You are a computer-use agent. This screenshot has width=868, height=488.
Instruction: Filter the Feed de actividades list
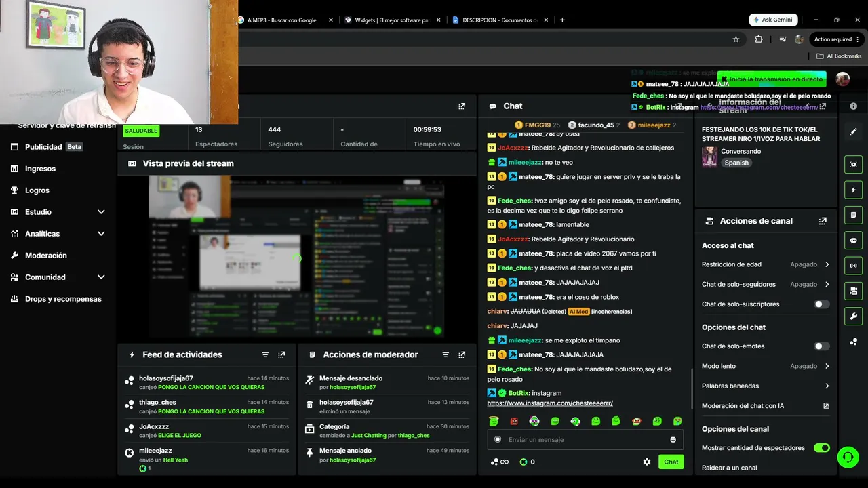coord(265,354)
